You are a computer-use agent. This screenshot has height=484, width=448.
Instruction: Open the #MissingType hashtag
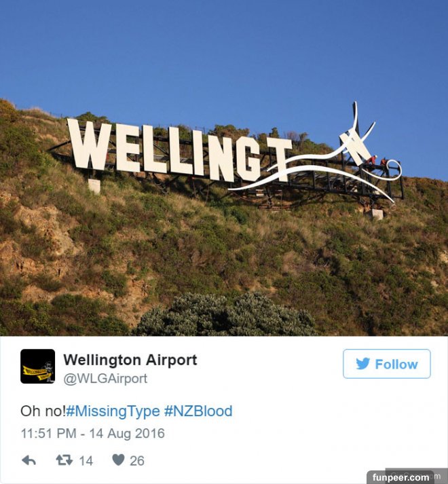click(113, 411)
